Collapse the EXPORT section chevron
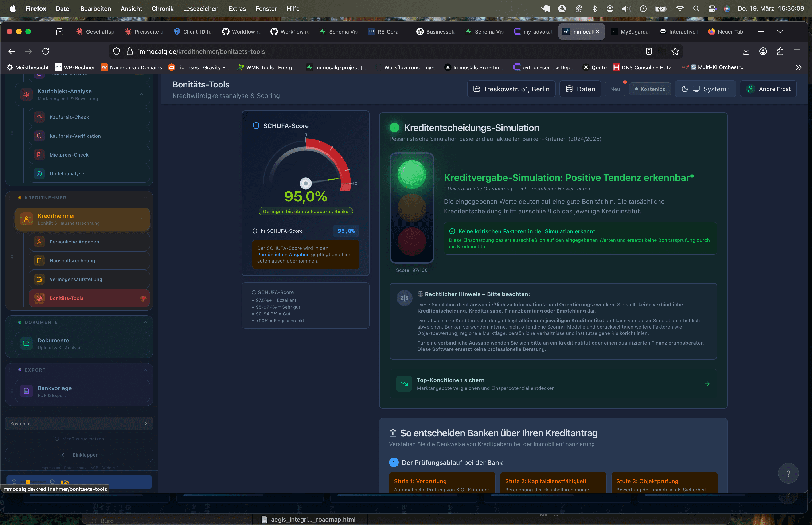 (145, 370)
